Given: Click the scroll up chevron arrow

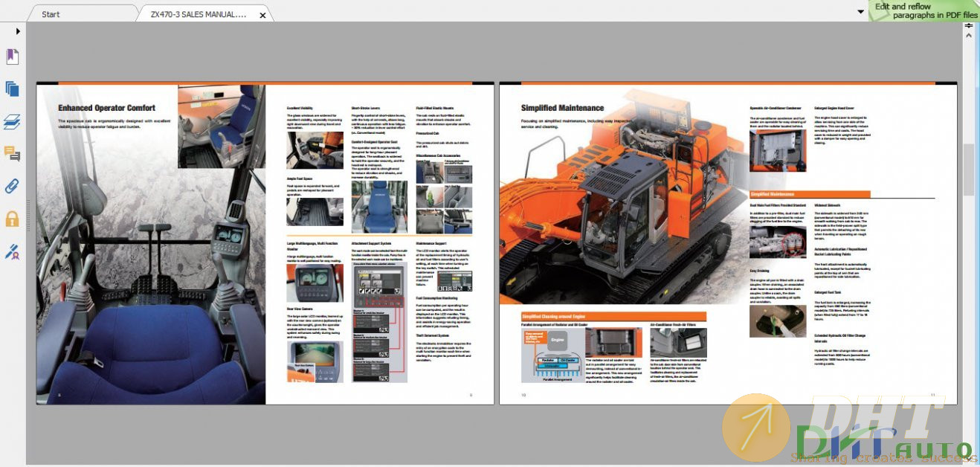Looking at the screenshot, I should pos(969,35).
